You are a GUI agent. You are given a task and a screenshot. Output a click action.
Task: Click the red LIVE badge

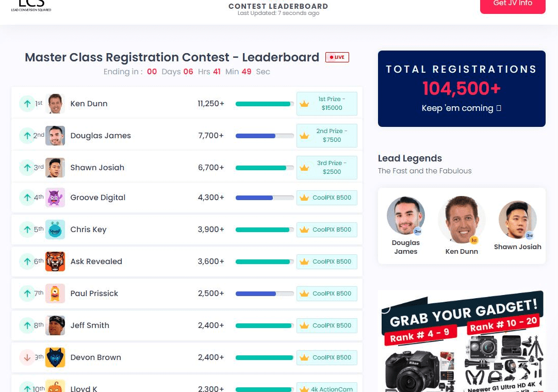tap(337, 57)
